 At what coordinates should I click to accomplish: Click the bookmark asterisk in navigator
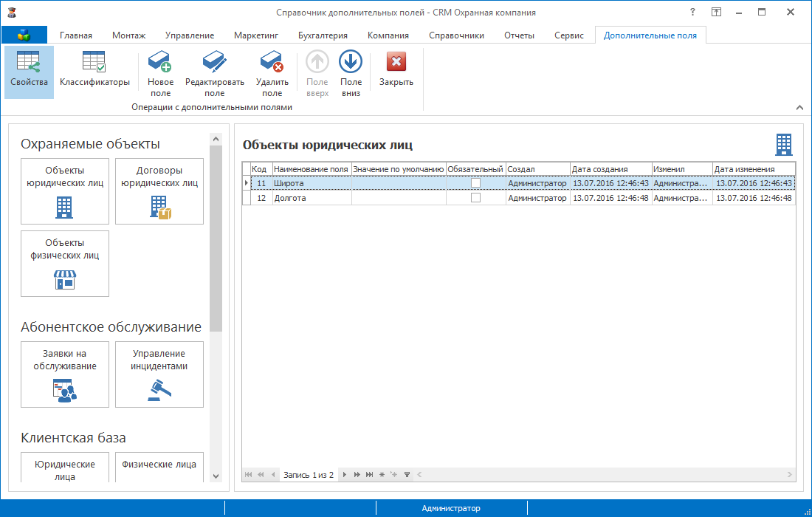pyautogui.click(x=382, y=474)
